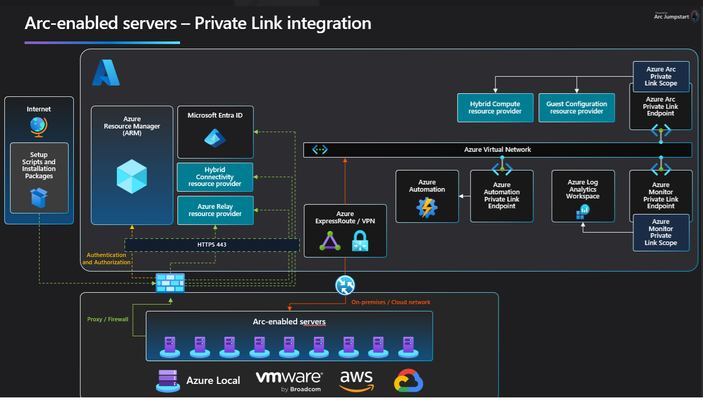Click the Microsoft Entra ID icon
Image resolution: width=703 pixels, height=400 pixels.
click(215, 138)
